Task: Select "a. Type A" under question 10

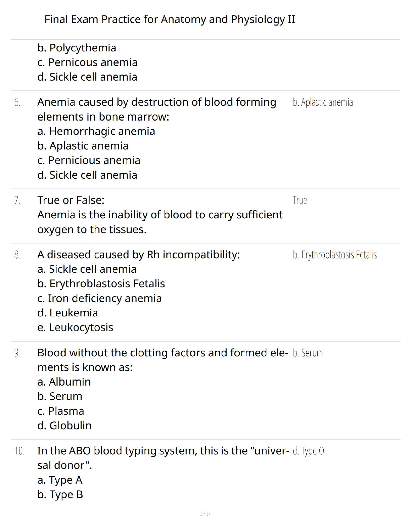Action: (x=60, y=480)
